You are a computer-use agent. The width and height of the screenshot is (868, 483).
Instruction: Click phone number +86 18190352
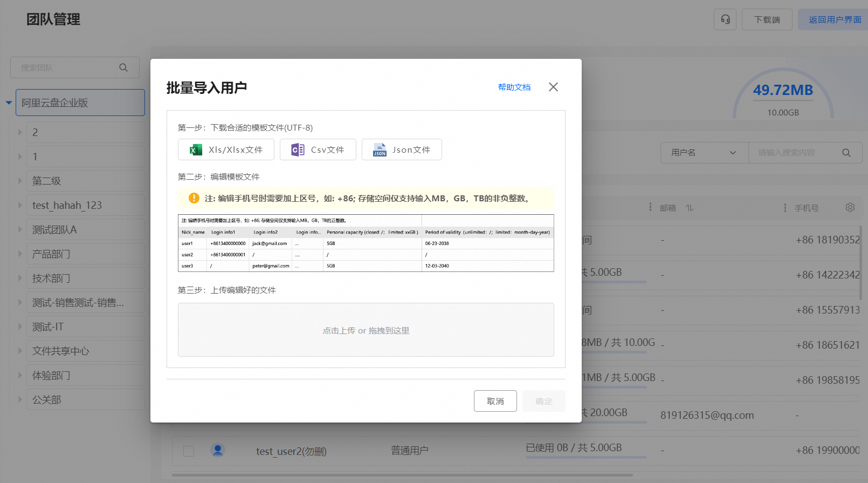click(828, 240)
